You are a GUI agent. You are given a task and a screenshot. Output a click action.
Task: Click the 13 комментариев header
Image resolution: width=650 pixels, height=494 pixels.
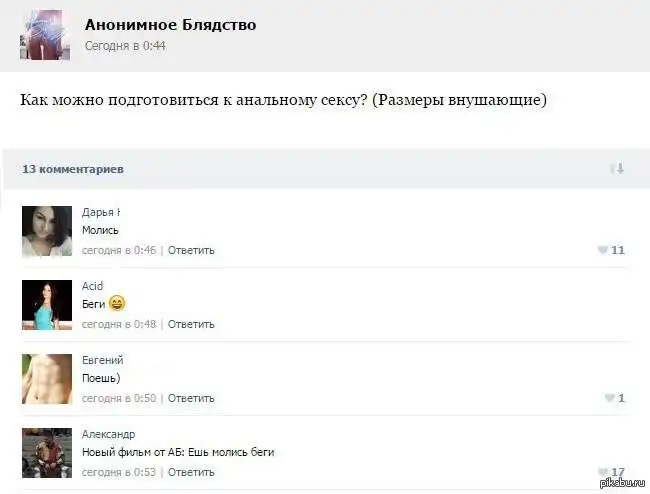pos(73,169)
